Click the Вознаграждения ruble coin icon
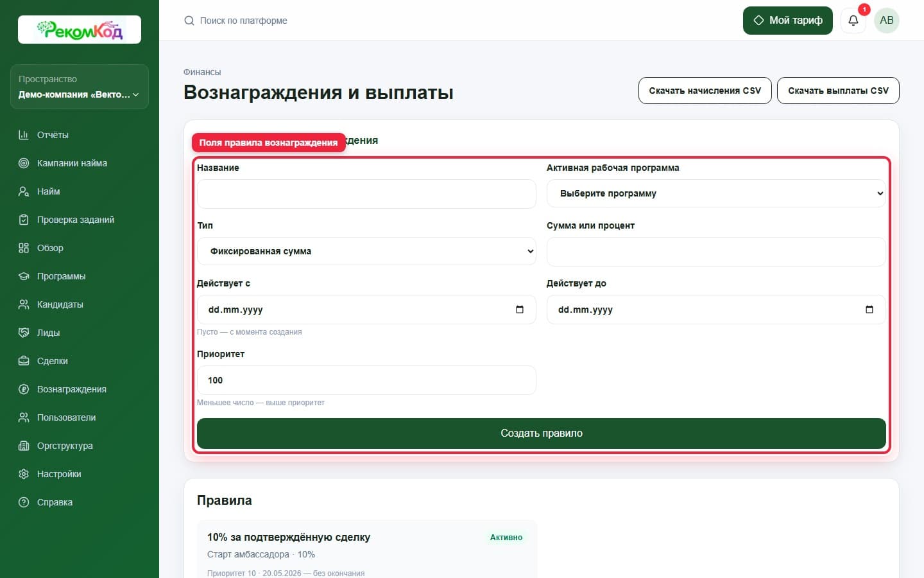The height and width of the screenshot is (578, 924). pos(24,389)
